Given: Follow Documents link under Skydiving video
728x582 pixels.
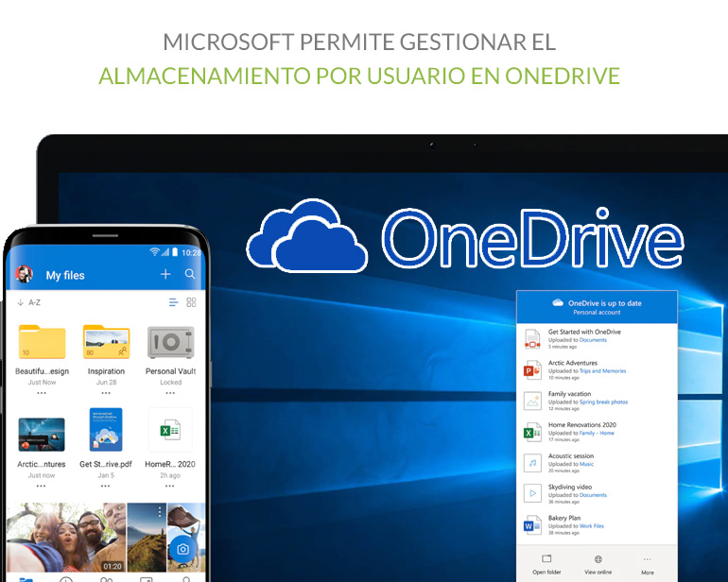Looking at the screenshot, I should pos(593,495).
